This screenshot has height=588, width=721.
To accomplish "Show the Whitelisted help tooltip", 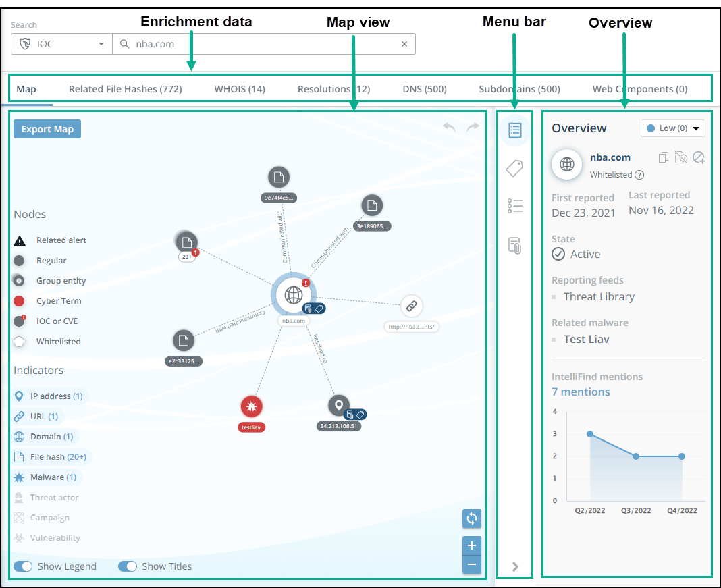I will click(x=639, y=175).
